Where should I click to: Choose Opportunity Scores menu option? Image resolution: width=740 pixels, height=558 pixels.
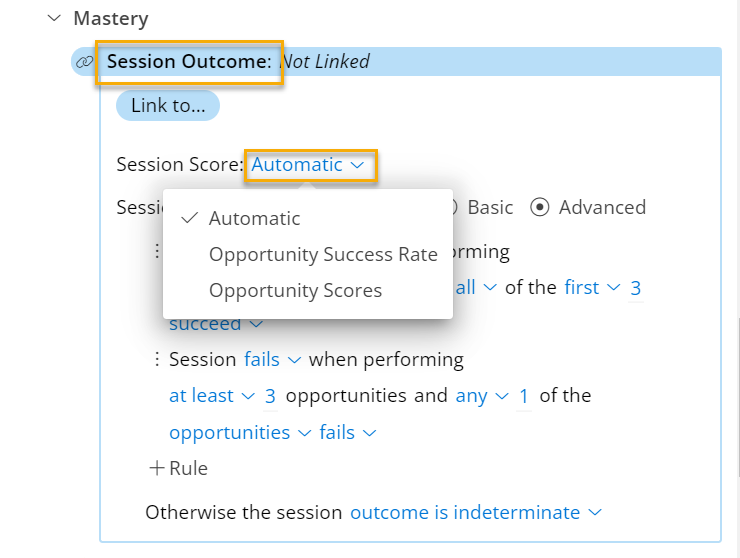295,291
